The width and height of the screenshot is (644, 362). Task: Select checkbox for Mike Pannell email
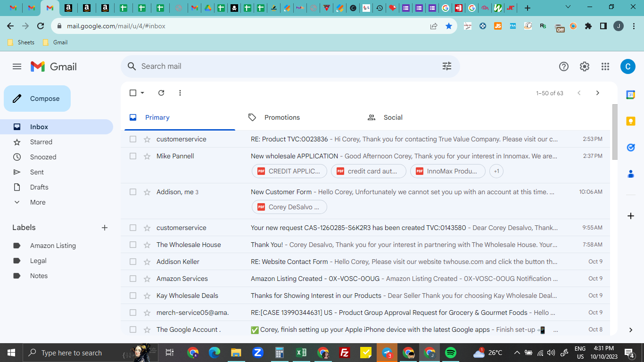pyautogui.click(x=133, y=156)
